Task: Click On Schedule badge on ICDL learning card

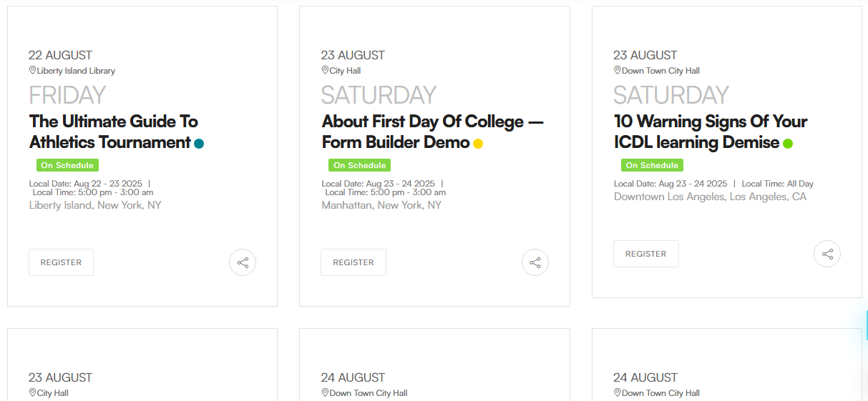Action: pyautogui.click(x=652, y=165)
